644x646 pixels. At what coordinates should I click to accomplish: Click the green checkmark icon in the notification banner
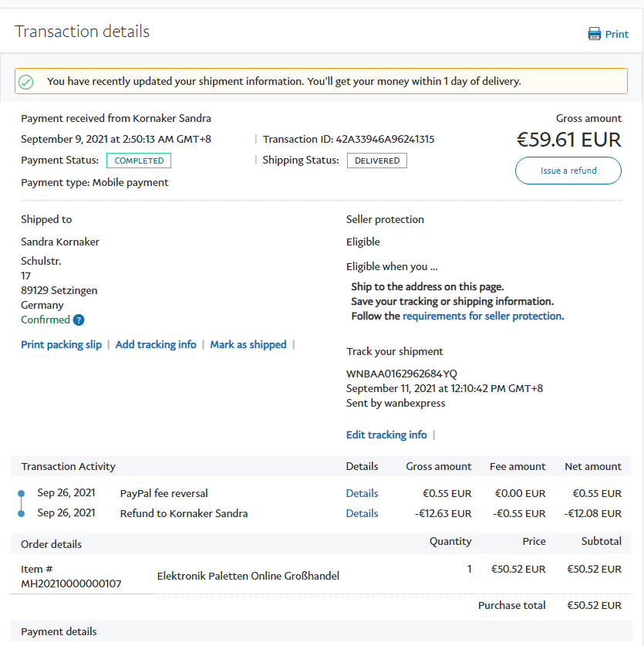coord(26,82)
